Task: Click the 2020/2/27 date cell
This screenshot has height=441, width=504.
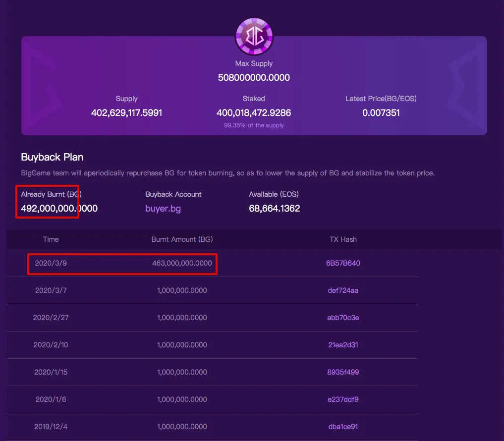Action: (51, 318)
